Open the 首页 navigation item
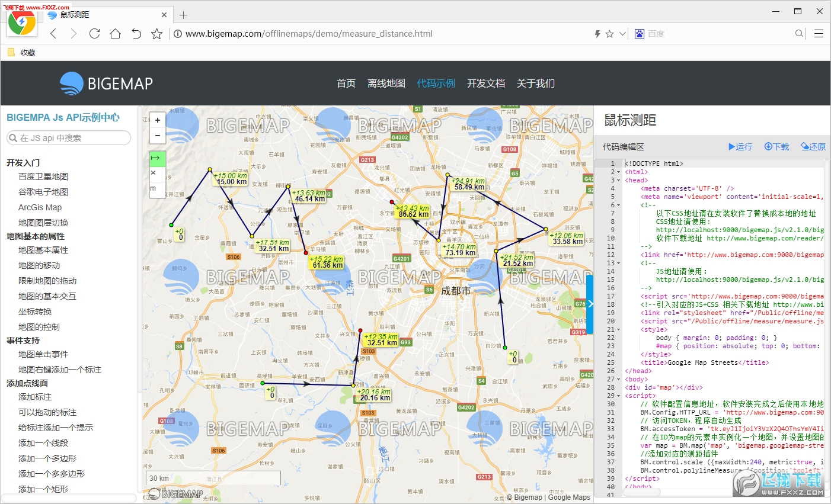This screenshot has height=504, width=831. [346, 84]
